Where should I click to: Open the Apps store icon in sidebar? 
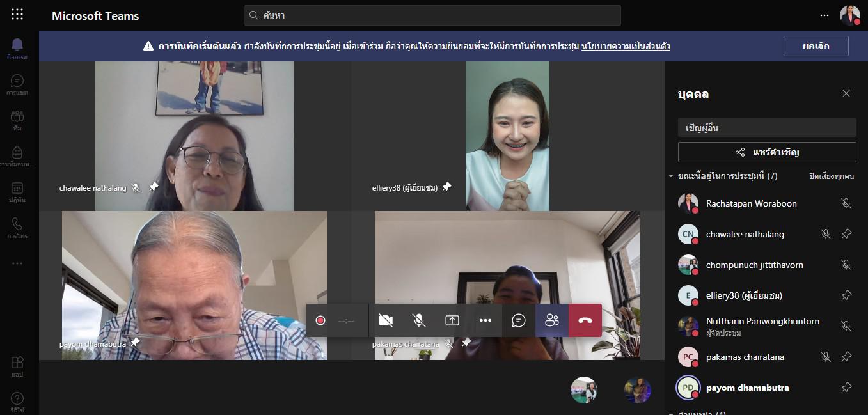point(17,366)
